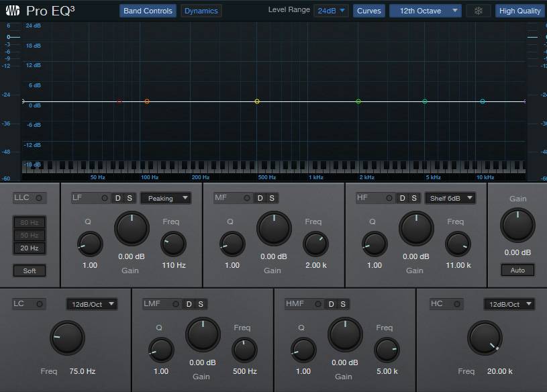Click the LF band Q knob
This screenshot has height=392, width=547.
(90, 244)
